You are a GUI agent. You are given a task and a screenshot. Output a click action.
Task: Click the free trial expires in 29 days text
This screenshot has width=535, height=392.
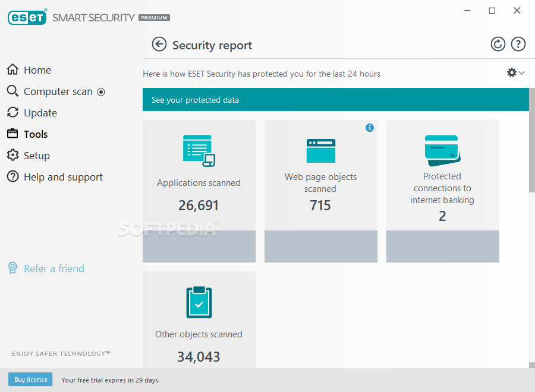click(x=111, y=380)
